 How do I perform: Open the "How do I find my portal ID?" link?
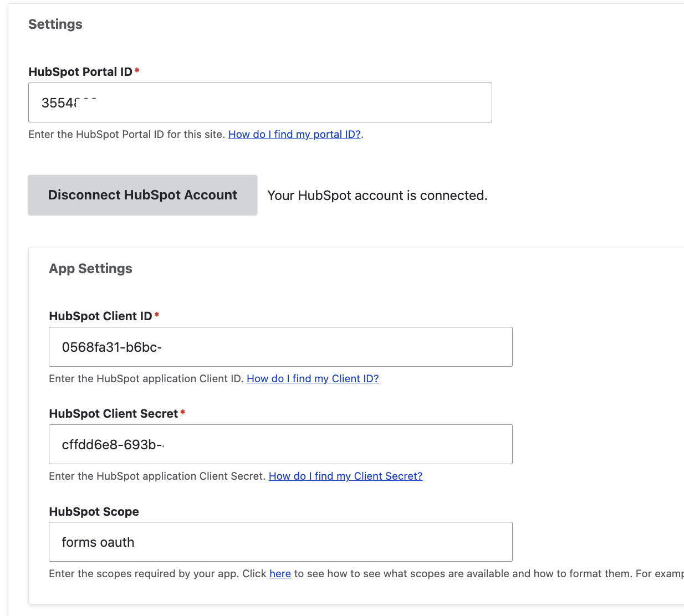(x=294, y=134)
